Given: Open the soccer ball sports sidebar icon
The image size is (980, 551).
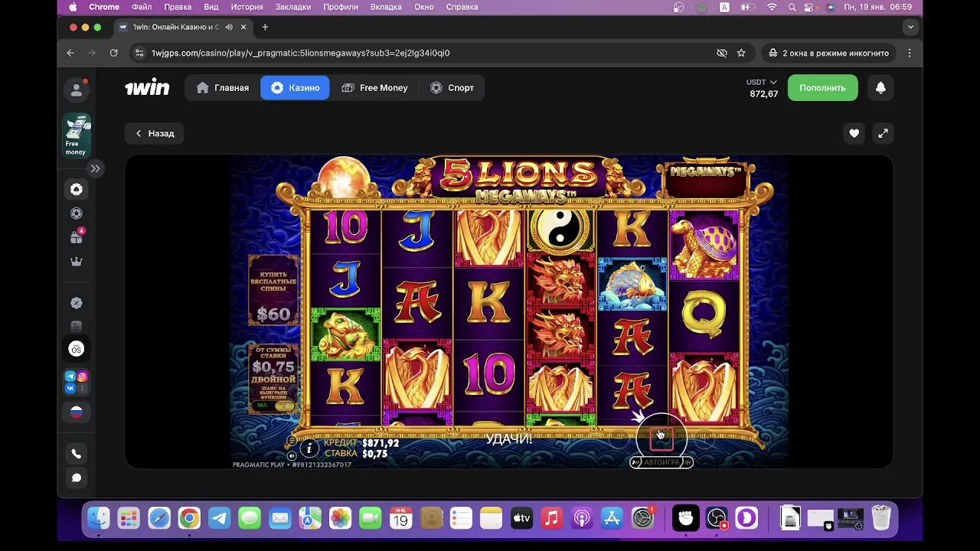Looking at the screenshot, I should point(77,214).
